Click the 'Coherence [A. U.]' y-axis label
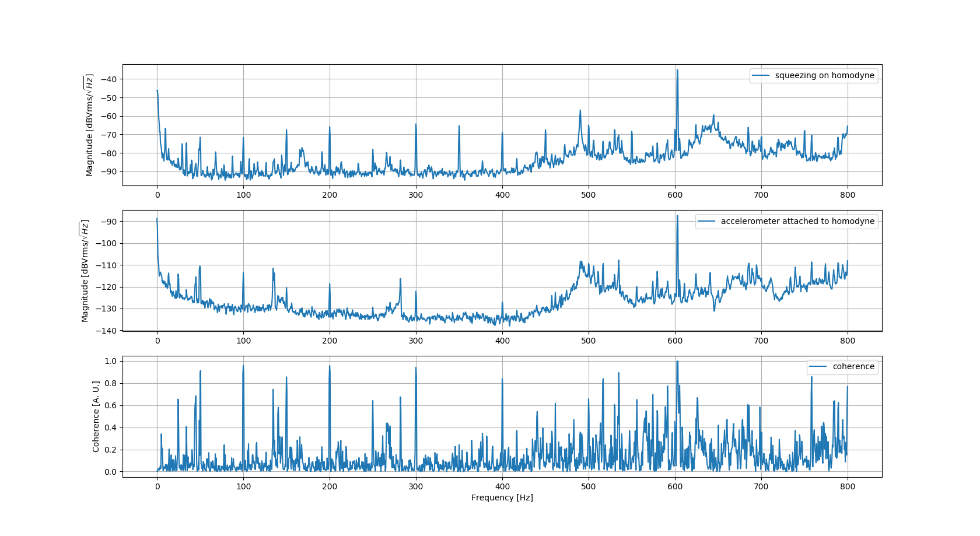Image resolution: width=980 pixels, height=536 pixels. 96,416
